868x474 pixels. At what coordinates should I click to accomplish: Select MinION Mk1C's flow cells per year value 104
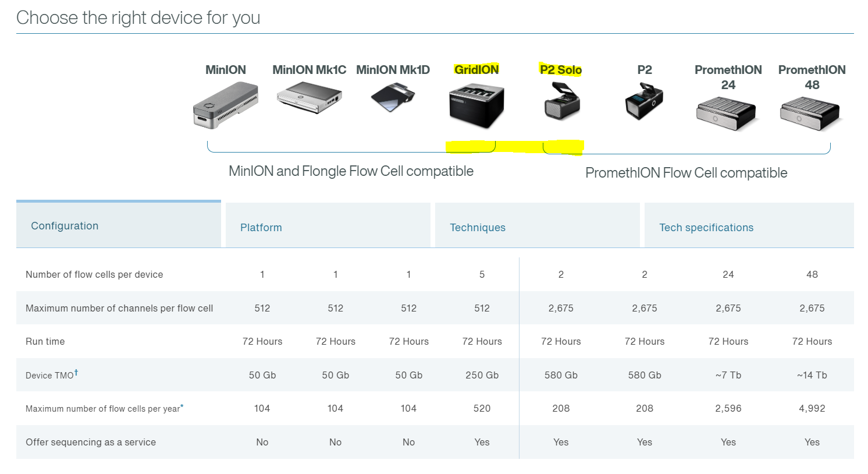[335, 408]
